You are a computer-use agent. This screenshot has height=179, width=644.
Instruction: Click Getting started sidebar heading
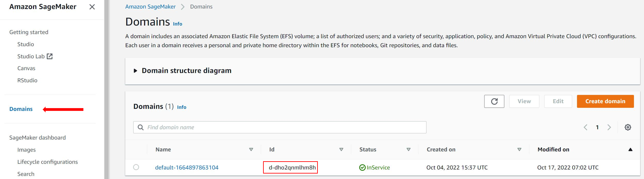pyautogui.click(x=29, y=32)
